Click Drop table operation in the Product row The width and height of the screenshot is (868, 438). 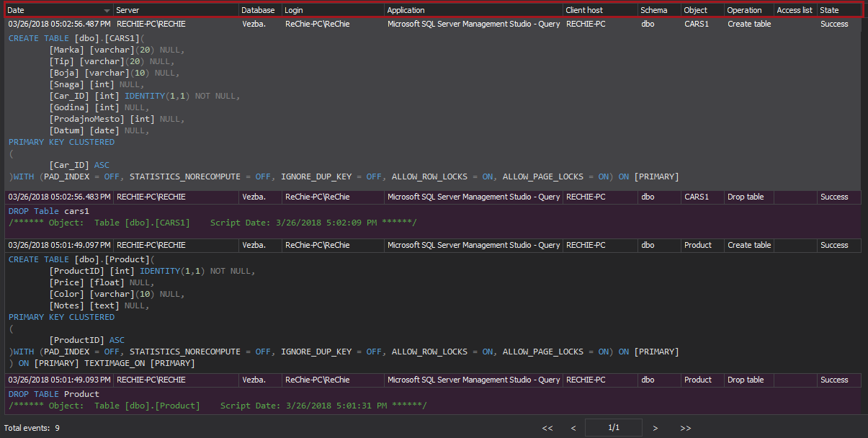pyautogui.click(x=749, y=380)
